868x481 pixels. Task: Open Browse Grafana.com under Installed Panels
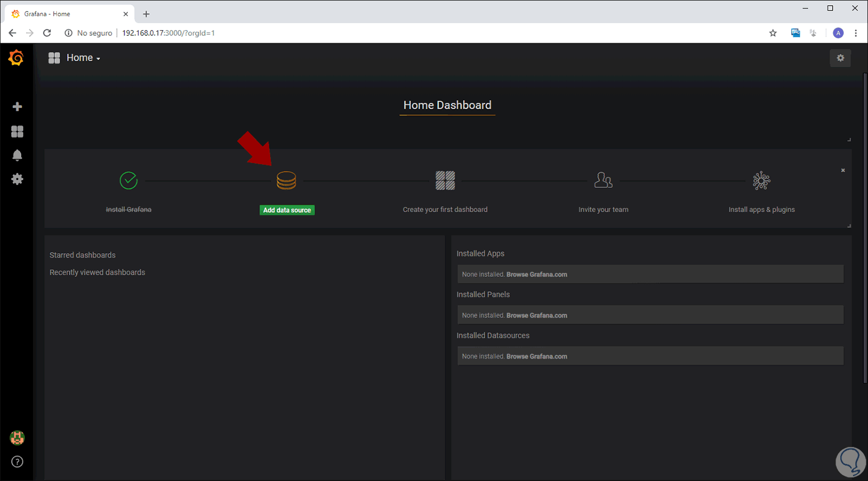[x=536, y=316]
